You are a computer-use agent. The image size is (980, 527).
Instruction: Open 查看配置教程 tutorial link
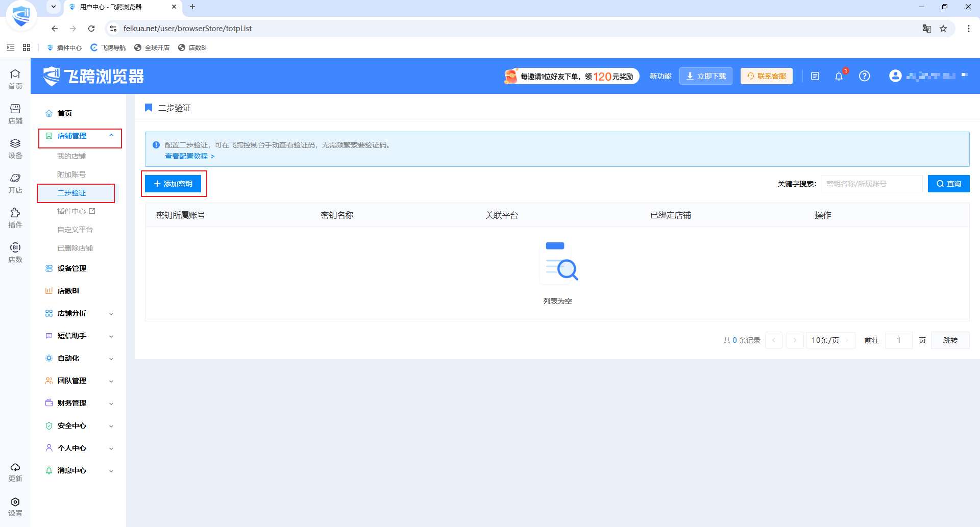click(x=189, y=156)
